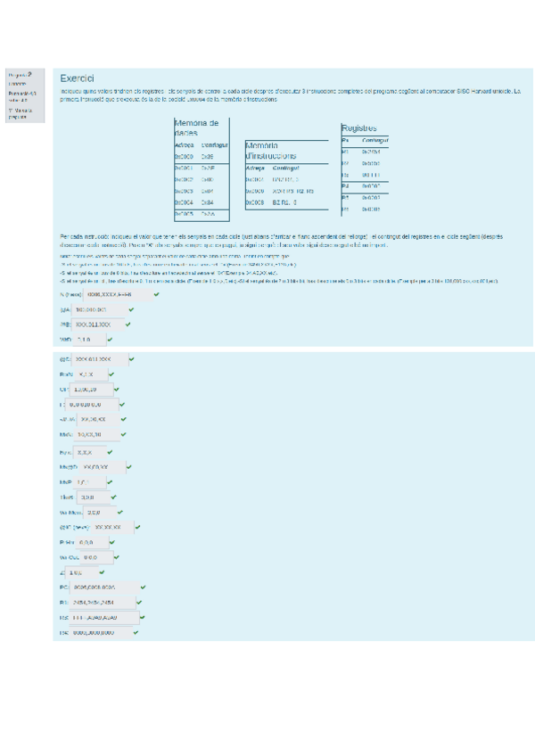Click the Memòria d'instruccions table title
Viewport: 535px width, 756px height.
click(271, 151)
